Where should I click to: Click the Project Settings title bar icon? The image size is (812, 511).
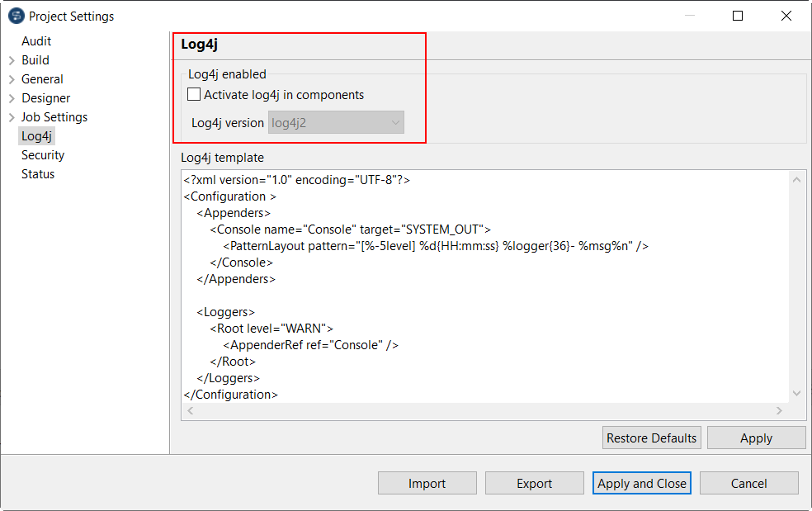[x=16, y=16]
